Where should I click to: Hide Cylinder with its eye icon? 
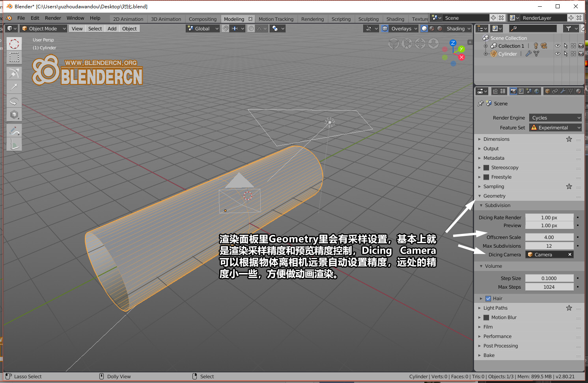tap(558, 54)
